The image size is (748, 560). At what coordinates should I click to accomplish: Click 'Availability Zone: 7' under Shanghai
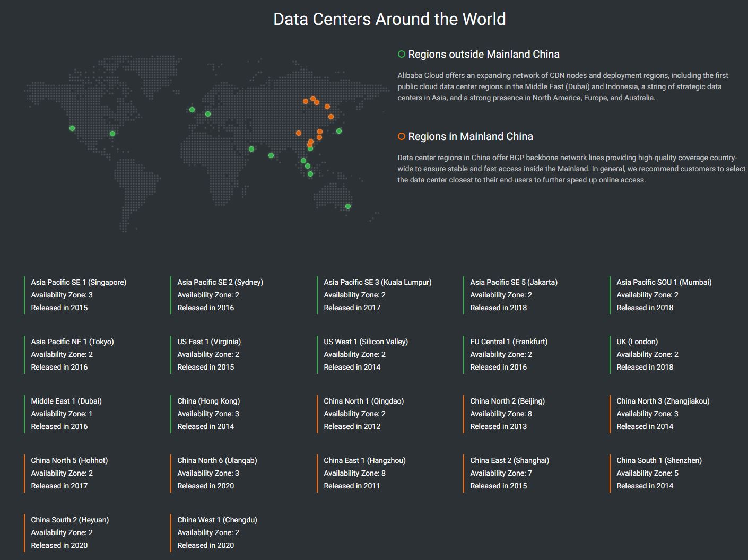(x=501, y=473)
